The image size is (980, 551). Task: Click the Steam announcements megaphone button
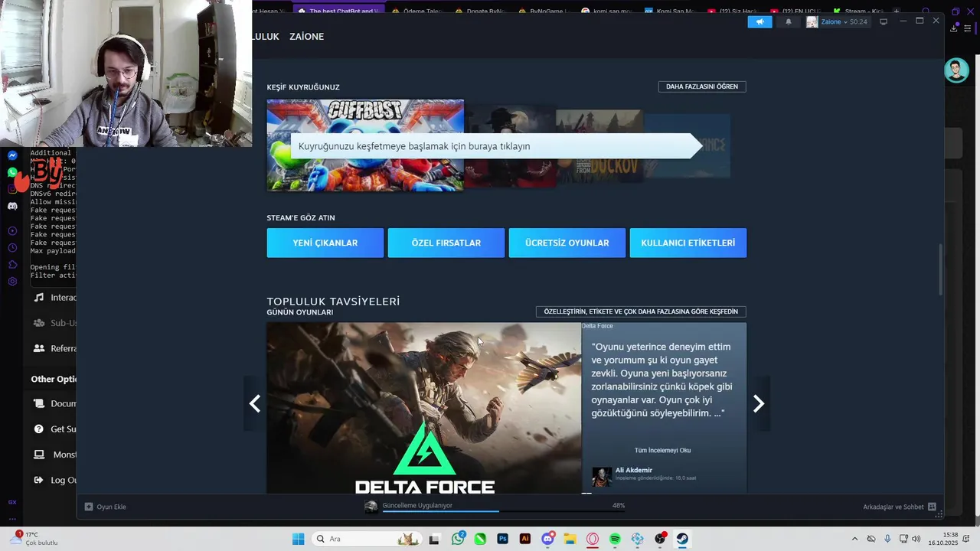(x=759, y=21)
